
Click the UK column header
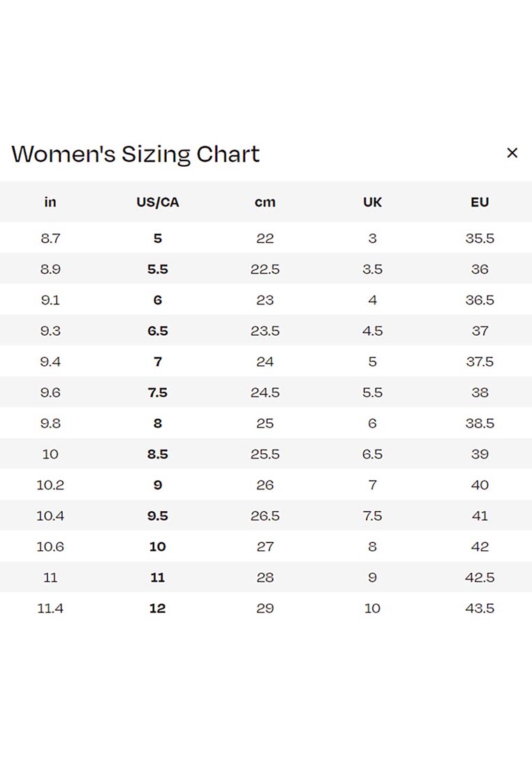click(x=372, y=202)
